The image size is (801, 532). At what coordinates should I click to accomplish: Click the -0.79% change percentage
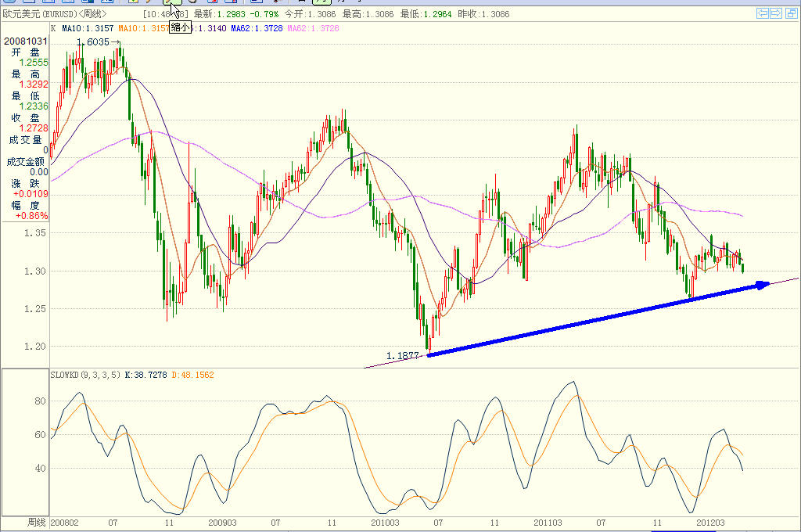click(264, 14)
